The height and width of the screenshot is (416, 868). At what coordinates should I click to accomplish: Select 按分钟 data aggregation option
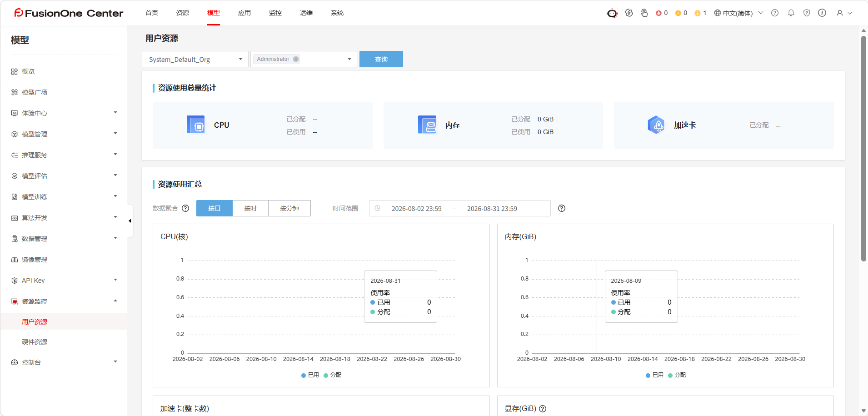[x=289, y=208]
